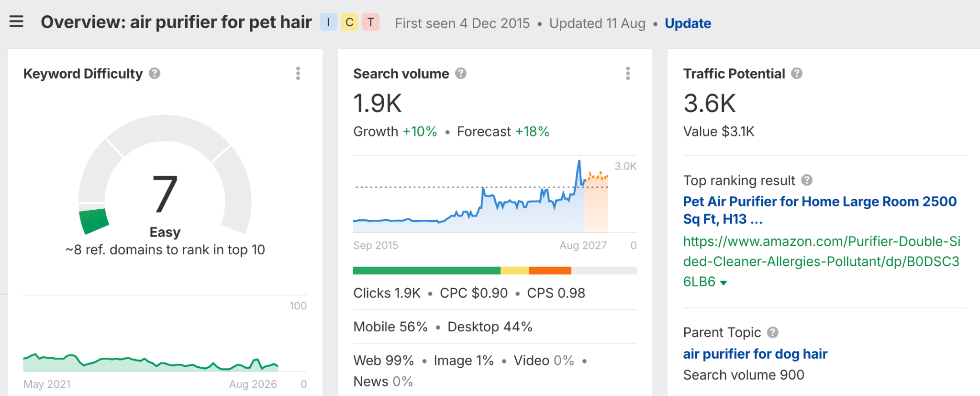
Task: Open Keyword Difficulty help tooltip icon
Action: coord(155,73)
